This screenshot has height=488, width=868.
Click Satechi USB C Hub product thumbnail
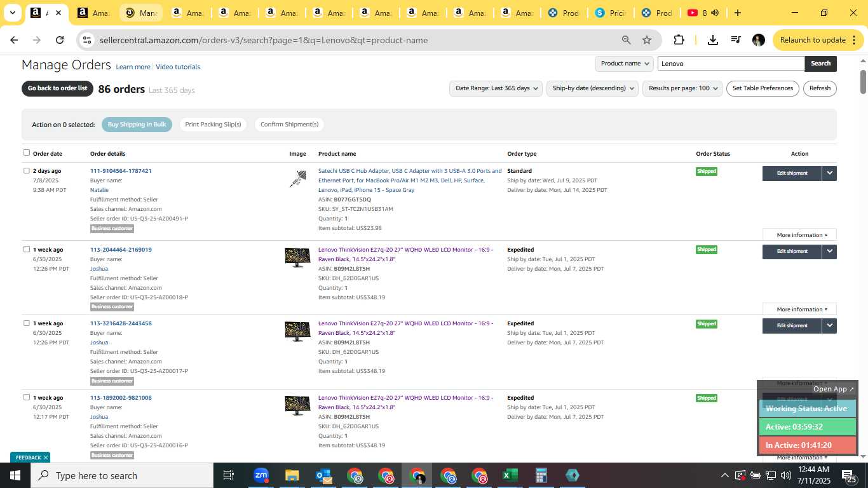click(x=297, y=179)
